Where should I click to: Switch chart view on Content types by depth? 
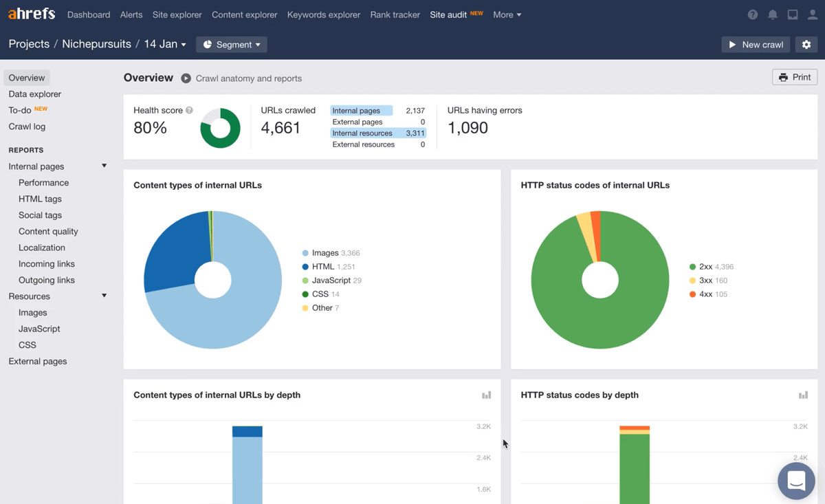click(x=487, y=395)
